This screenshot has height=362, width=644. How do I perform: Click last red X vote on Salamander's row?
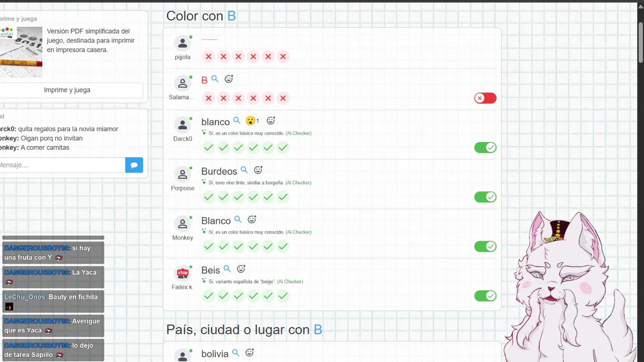click(283, 98)
